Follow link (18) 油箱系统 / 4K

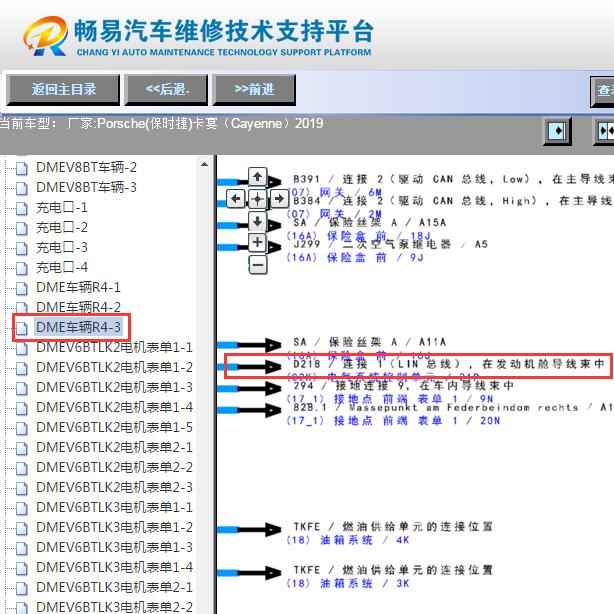click(x=348, y=540)
